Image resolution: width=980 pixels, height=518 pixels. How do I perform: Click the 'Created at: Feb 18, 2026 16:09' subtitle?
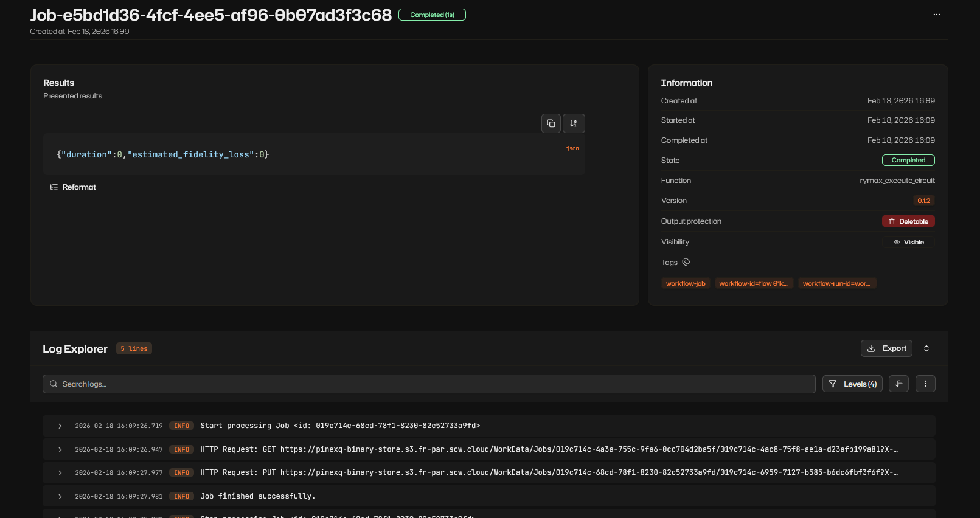click(x=80, y=32)
